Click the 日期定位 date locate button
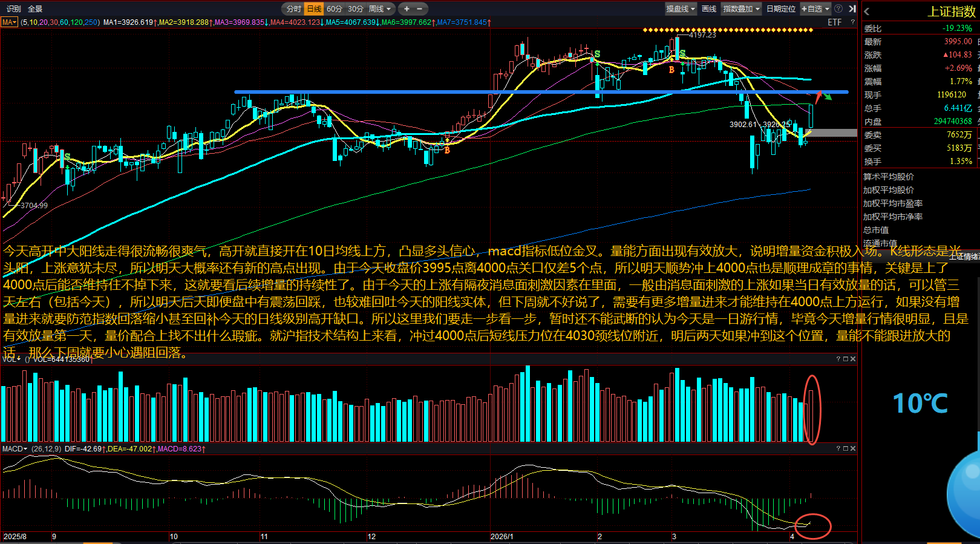 (781, 8)
